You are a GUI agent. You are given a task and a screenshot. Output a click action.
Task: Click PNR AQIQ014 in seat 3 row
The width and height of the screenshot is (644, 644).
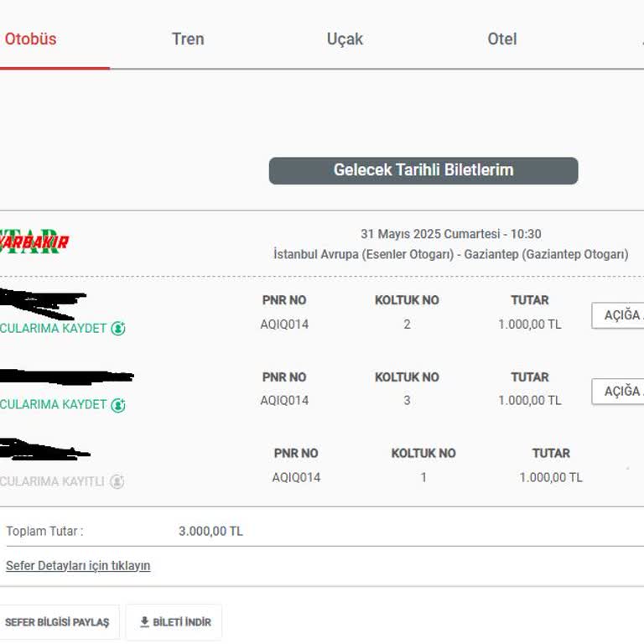[284, 401]
